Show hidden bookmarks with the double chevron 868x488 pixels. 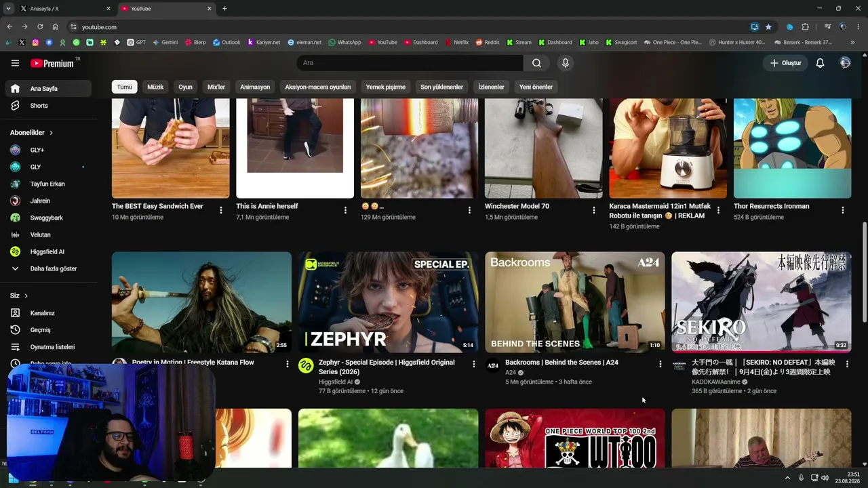852,42
